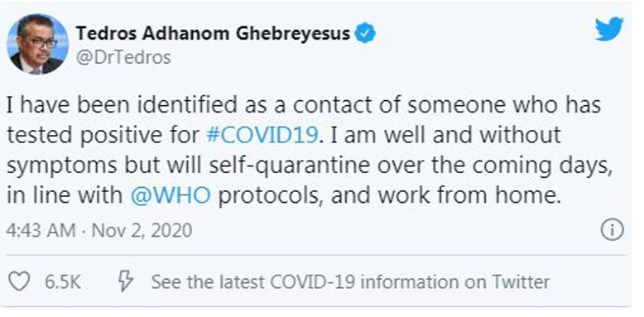Screen dimensions: 644x317
Task: Open the @DrTedros handle
Action: pyautogui.click(x=123, y=57)
